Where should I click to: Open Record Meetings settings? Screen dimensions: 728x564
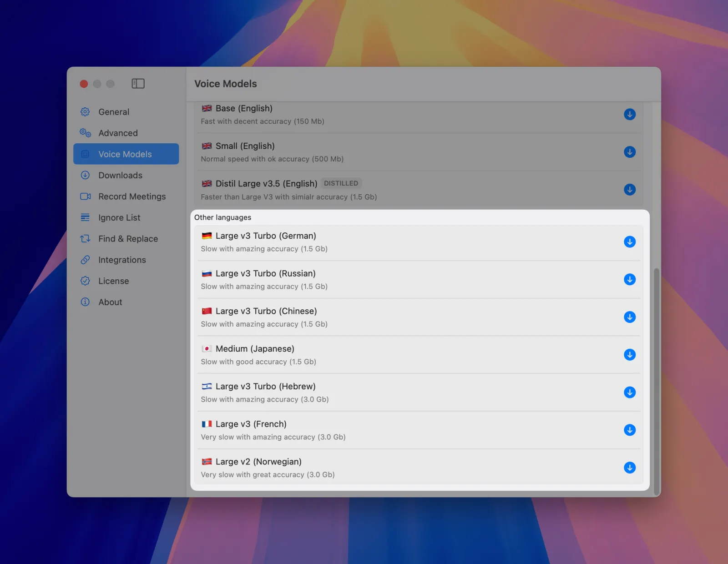126,196
